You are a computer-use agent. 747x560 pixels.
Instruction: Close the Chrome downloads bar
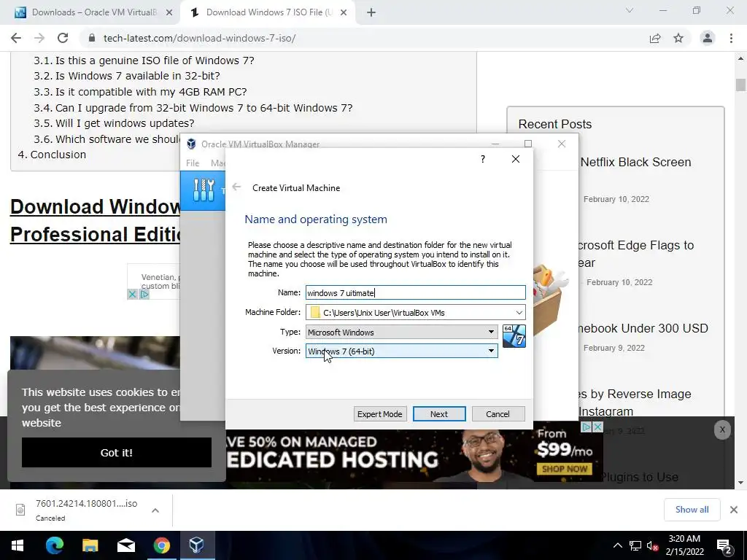click(x=734, y=510)
